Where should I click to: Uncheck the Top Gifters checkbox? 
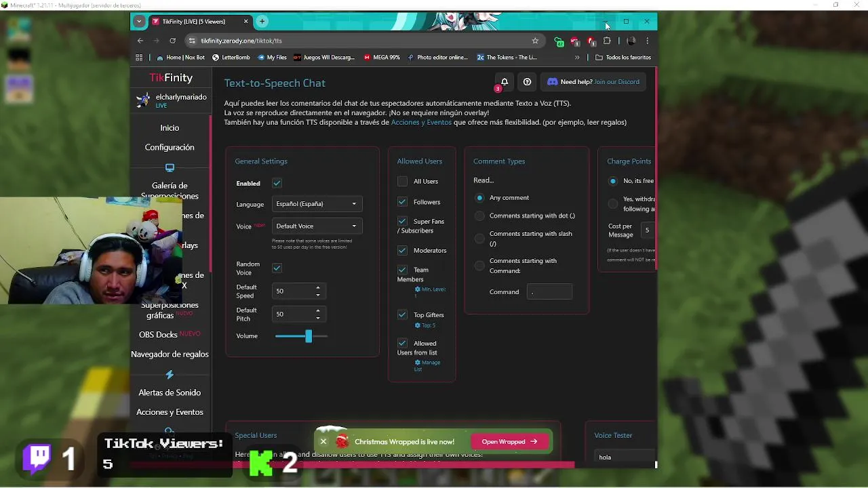402,315
